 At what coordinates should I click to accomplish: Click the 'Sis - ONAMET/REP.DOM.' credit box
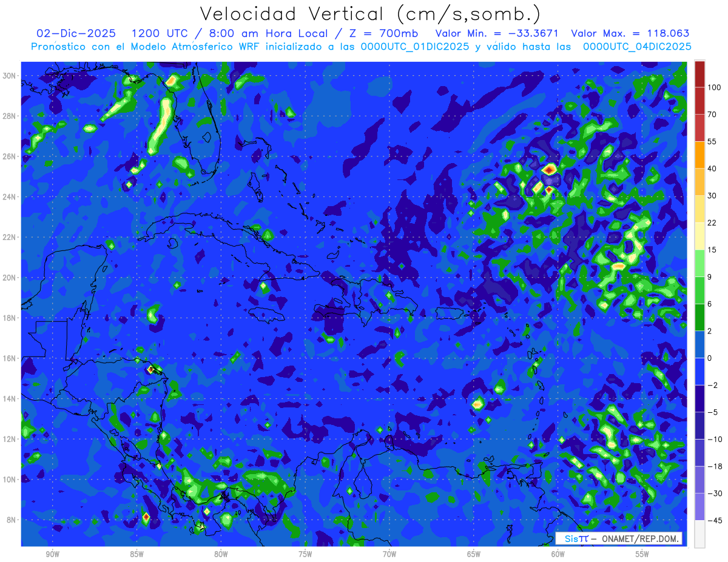[619, 538]
